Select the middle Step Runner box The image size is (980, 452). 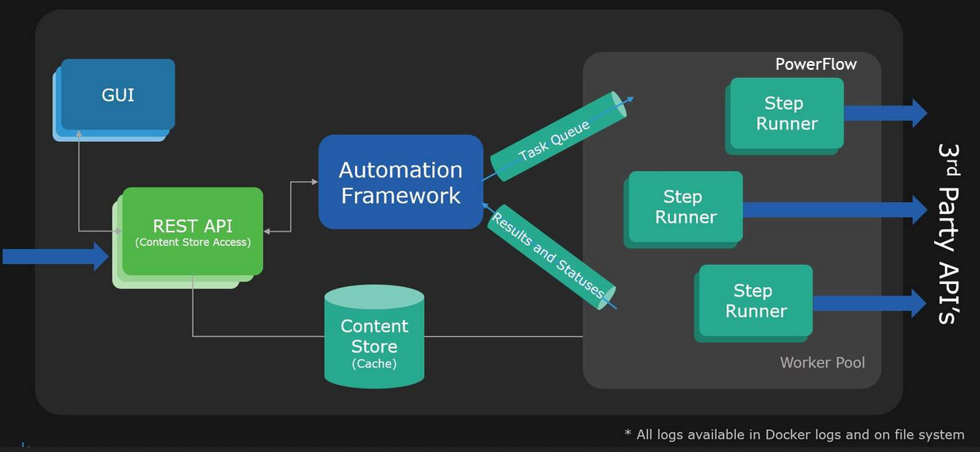click(685, 207)
